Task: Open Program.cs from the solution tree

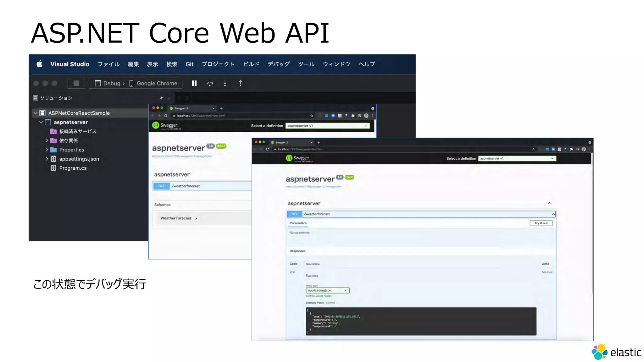Action: (x=73, y=168)
